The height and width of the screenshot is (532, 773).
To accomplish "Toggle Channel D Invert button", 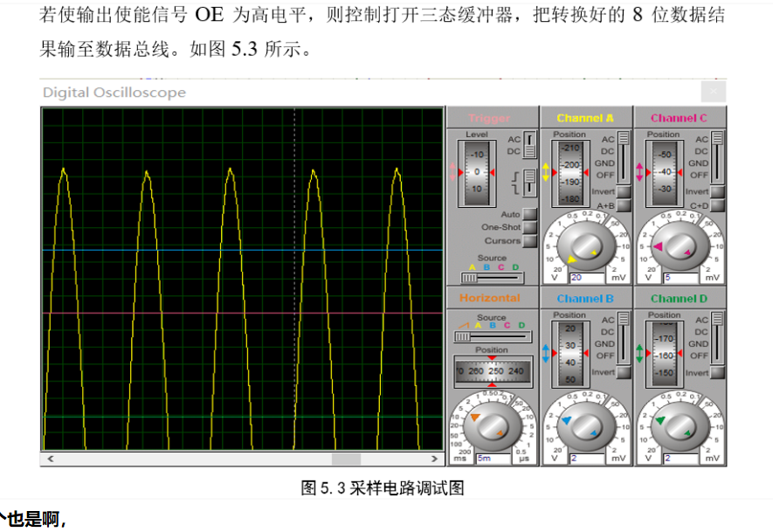I will (717, 372).
